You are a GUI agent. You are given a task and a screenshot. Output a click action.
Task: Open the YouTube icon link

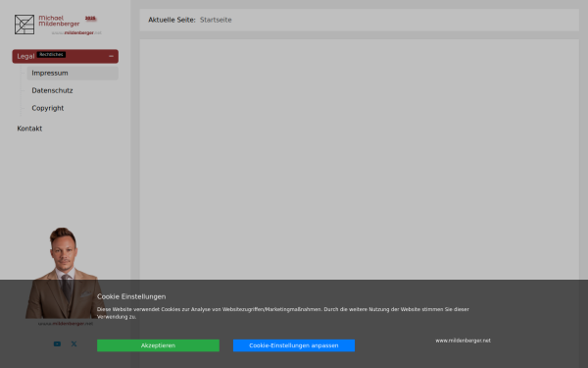point(57,344)
